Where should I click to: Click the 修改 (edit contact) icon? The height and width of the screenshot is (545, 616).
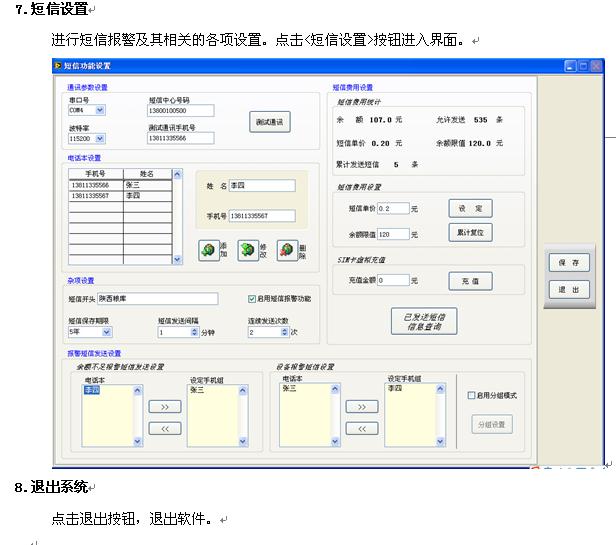click(246, 250)
